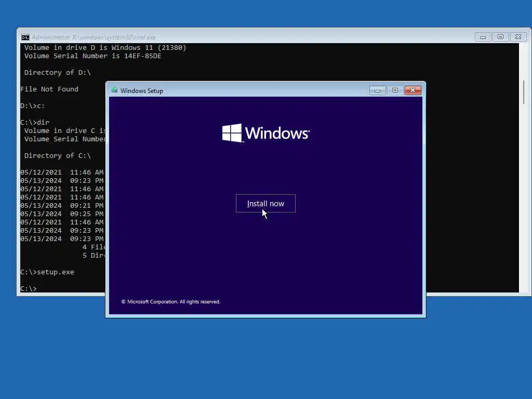Maximize the Windows Setup window
Viewport: 532px width, 399px height.
click(395, 90)
